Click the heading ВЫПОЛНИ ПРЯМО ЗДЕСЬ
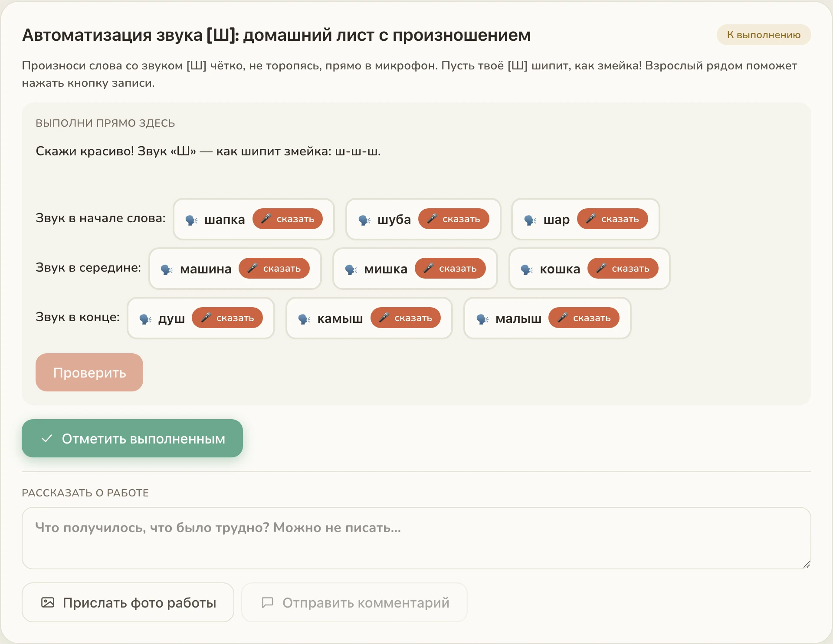This screenshot has width=833, height=644. pos(105,123)
